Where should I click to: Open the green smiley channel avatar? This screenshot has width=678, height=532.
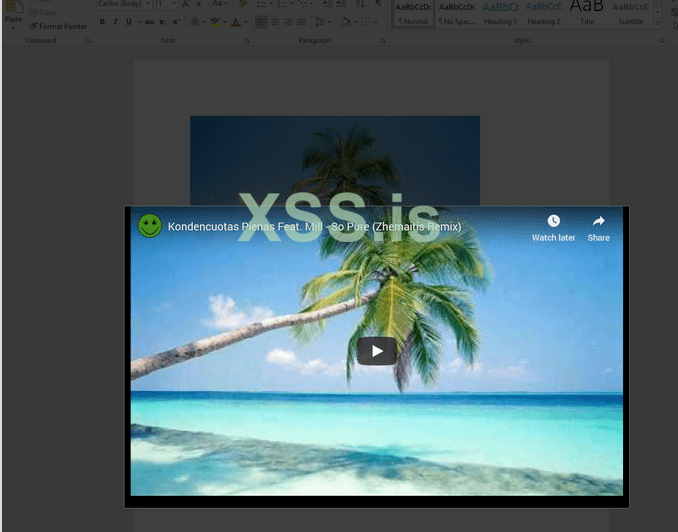tap(150, 226)
